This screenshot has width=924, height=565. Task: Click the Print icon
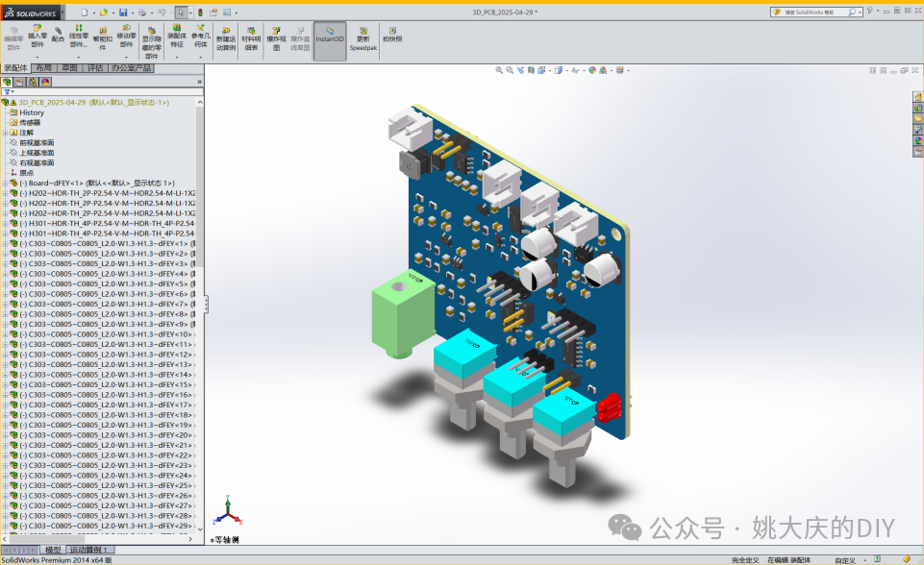pos(142,12)
